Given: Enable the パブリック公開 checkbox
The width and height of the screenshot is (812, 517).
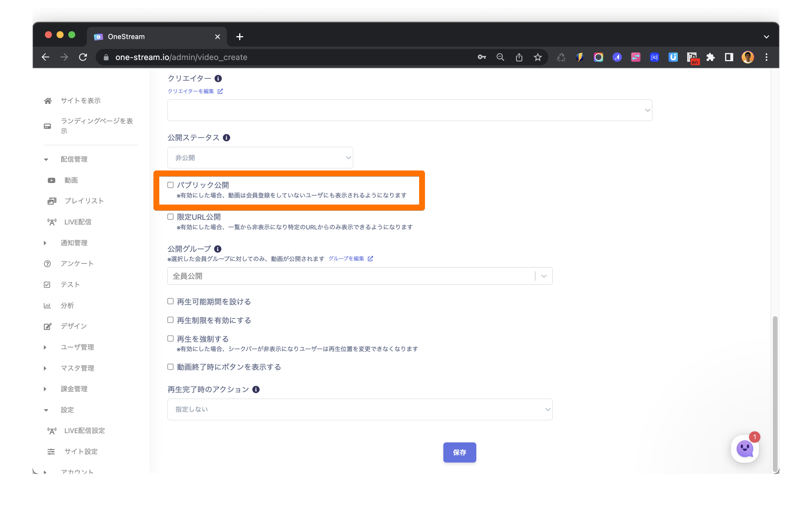Looking at the screenshot, I should [x=170, y=185].
